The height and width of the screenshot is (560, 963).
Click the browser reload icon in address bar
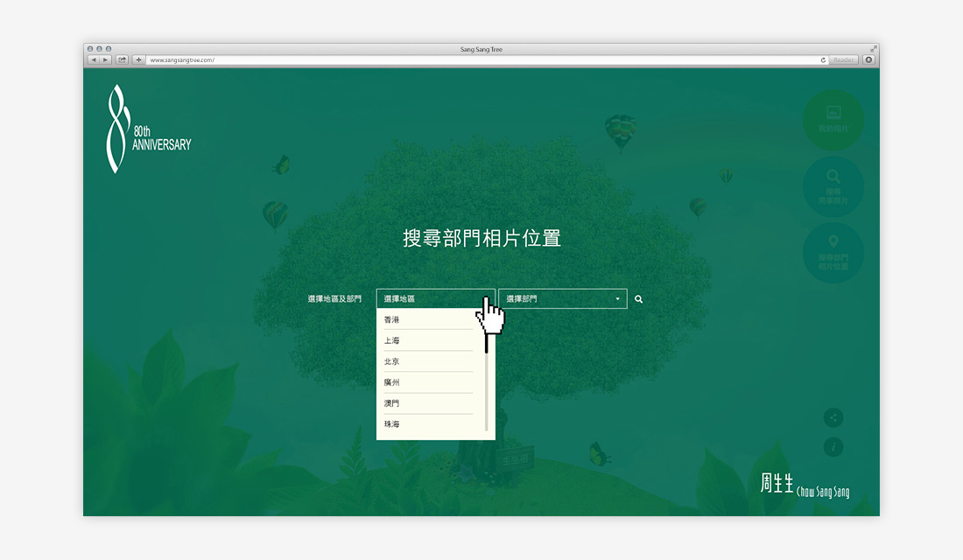coord(823,60)
